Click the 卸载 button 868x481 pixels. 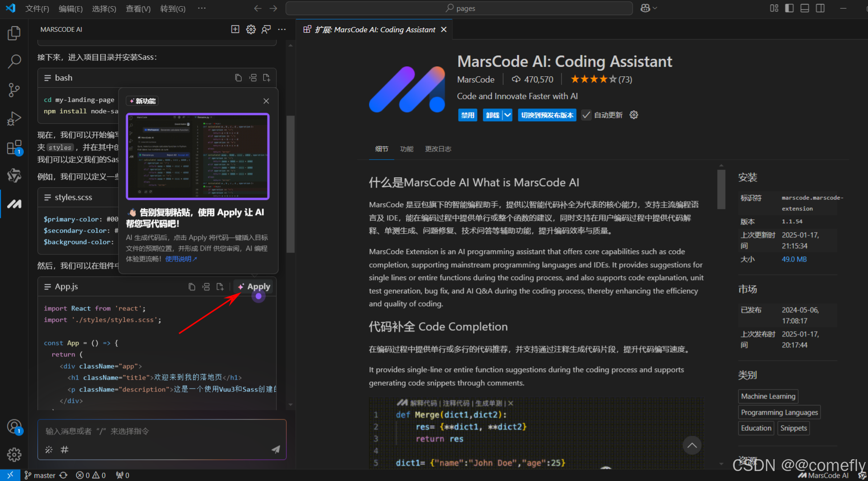(x=493, y=115)
